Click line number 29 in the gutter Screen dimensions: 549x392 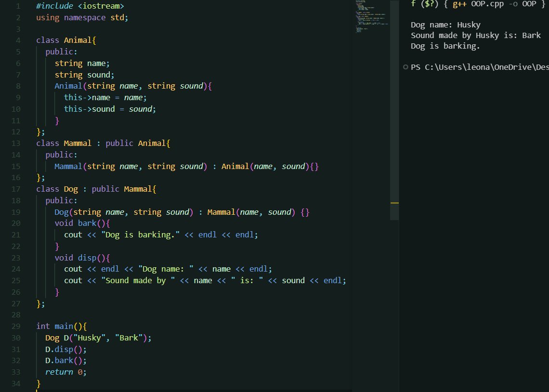tap(16, 327)
